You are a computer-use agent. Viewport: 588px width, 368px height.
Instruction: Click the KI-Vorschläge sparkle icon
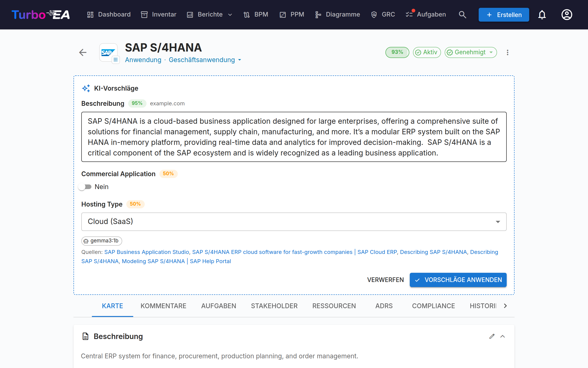pos(86,88)
